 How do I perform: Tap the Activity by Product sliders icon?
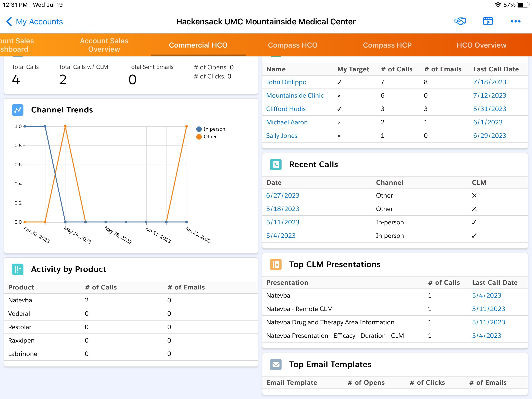(x=17, y=269)
